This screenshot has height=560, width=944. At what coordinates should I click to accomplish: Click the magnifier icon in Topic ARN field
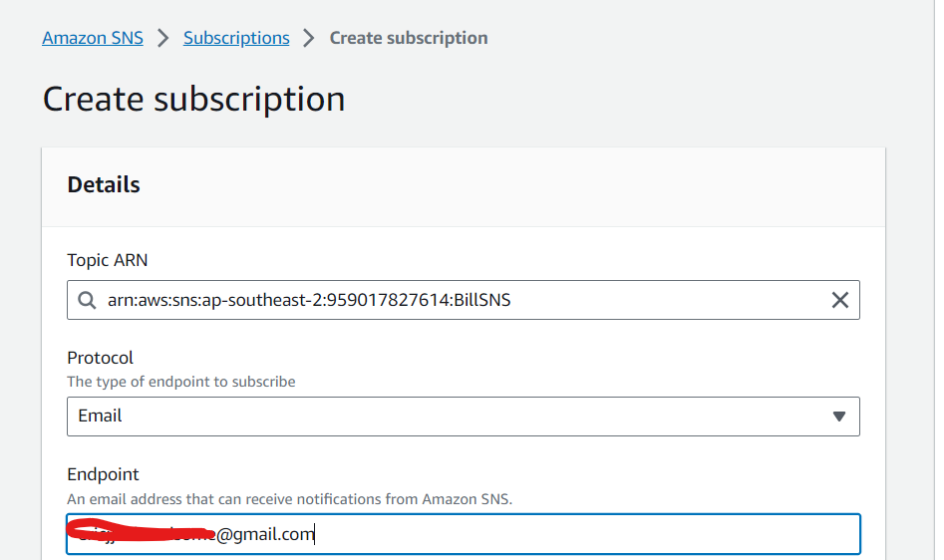[x=87, y=300]
